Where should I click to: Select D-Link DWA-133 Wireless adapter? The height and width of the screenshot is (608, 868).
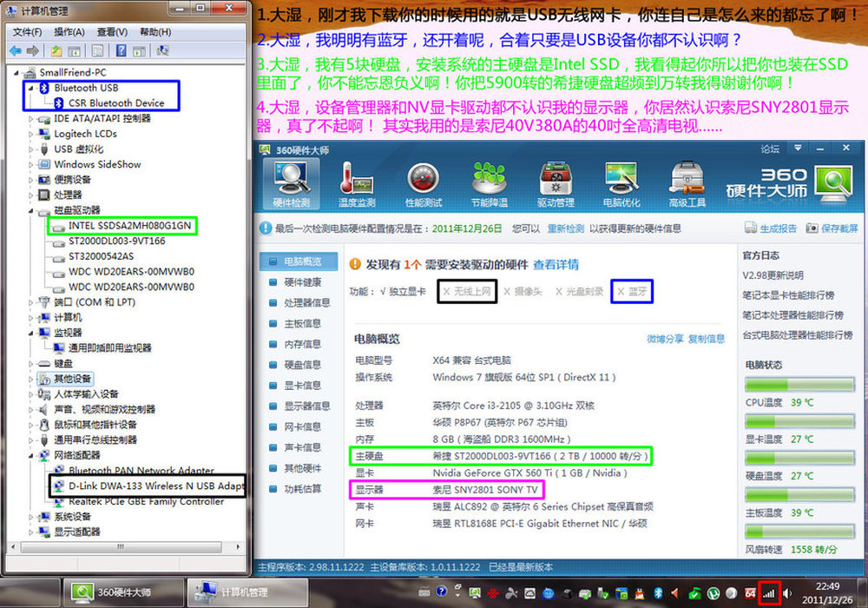coord(155,486)
